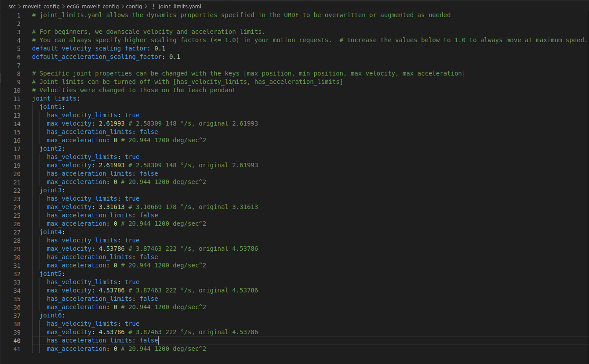The image size is (589, 364).
Task: Click the default_velocity_scaling_factor key
Action: (90, 49)
